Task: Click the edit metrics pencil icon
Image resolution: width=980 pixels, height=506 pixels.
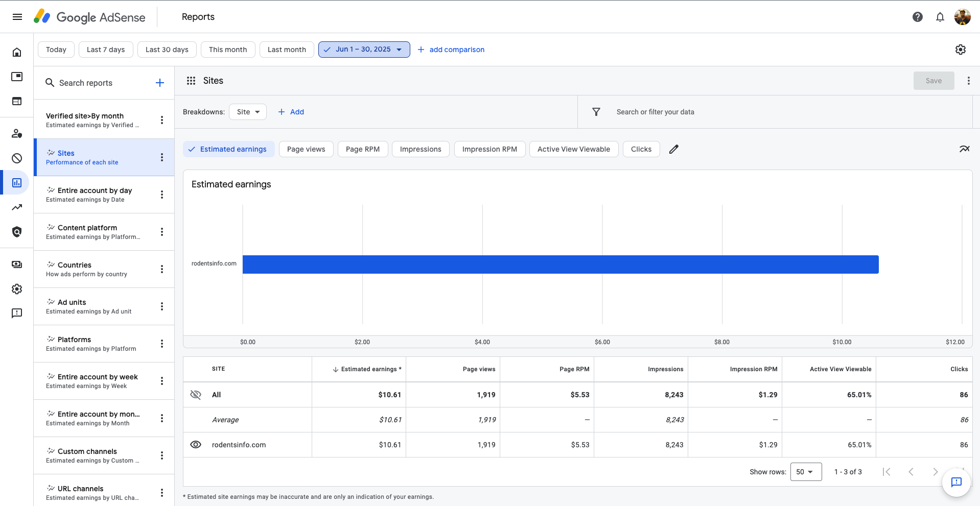Action: point(674,149)
